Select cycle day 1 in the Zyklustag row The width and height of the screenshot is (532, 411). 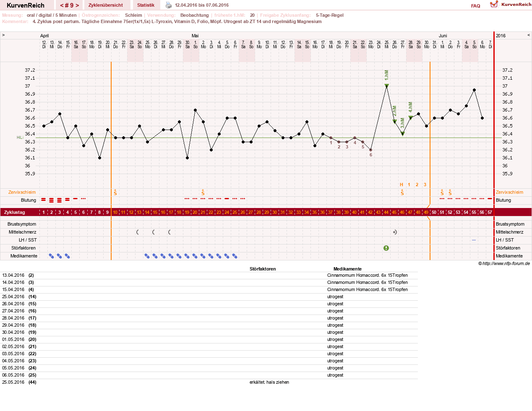[44, 212]
